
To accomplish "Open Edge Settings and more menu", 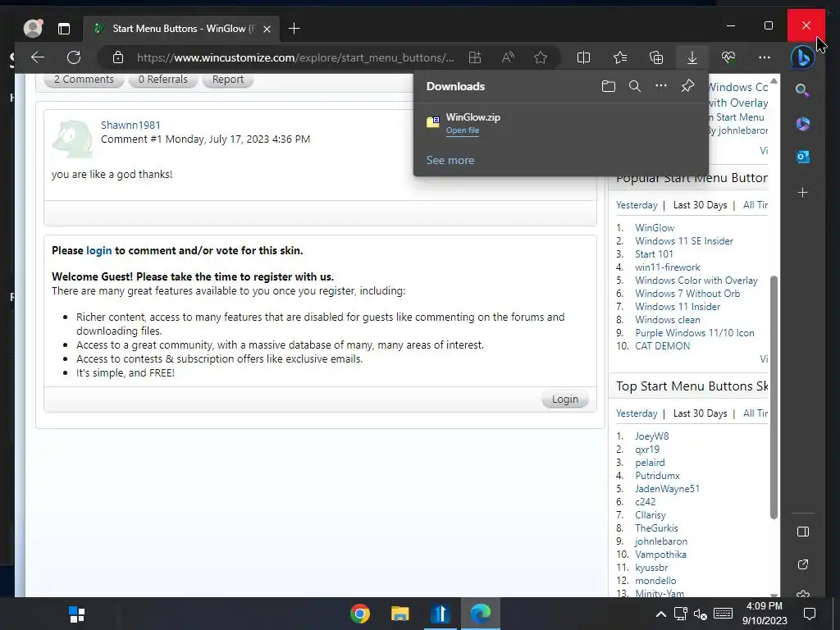I will pyautogui.click(x=765, y=57).
